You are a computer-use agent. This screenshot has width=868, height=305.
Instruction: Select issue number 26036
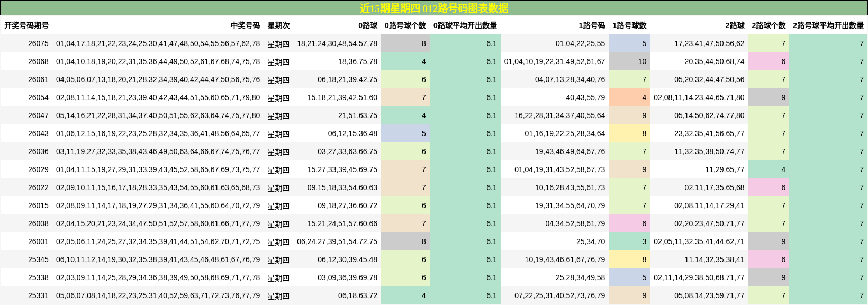[x=38, y=151]
